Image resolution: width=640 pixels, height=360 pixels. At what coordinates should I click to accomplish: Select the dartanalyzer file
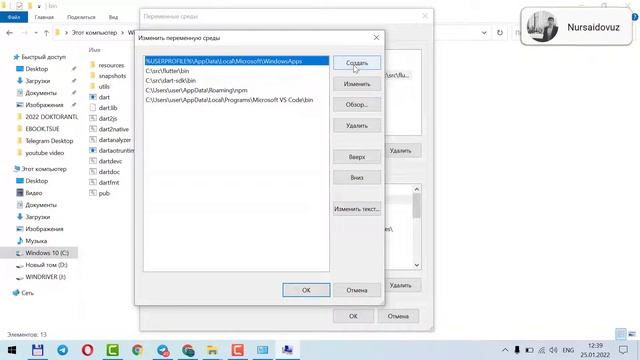[115, 140]
